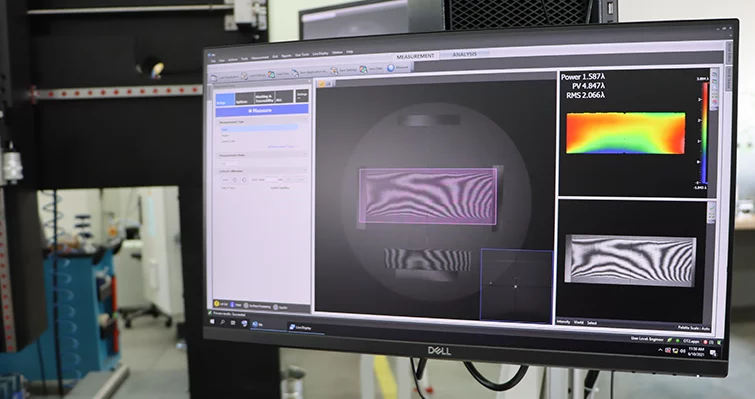Click the yellow circle icon below left panel
Viewport: 755px width, 399px height.
tap(217, 304)
